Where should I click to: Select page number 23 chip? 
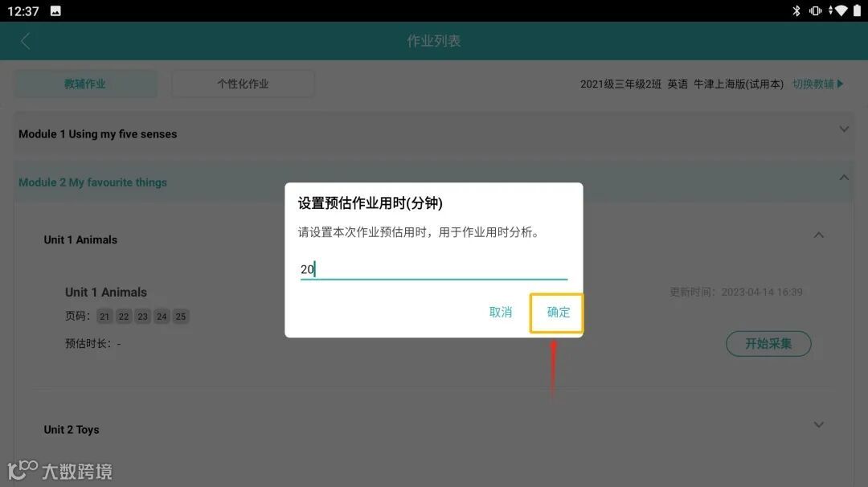coord(142,317)
